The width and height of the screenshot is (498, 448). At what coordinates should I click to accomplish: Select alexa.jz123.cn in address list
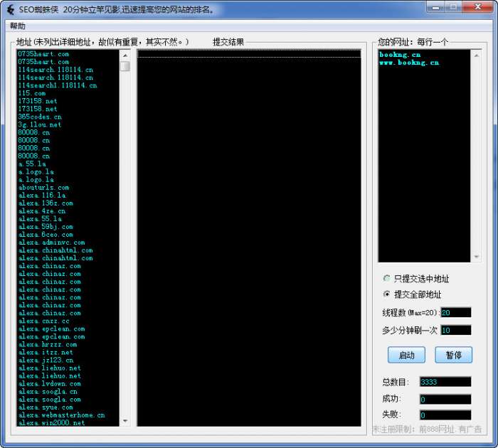coord(46,361)
